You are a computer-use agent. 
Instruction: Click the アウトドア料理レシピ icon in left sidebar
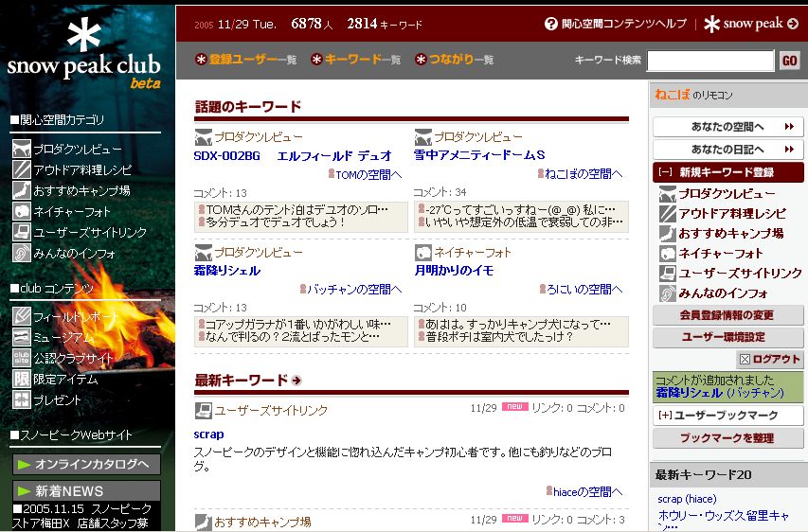[22, 170]
